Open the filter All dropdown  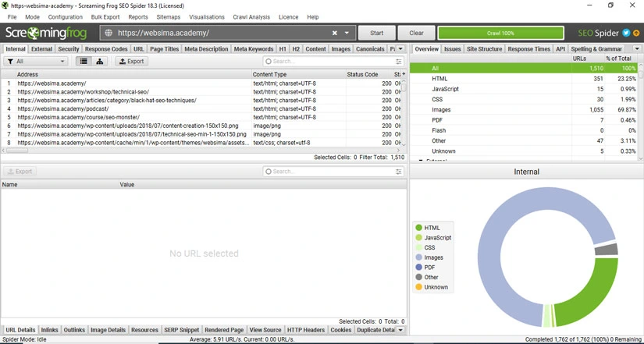click(36, 61)
